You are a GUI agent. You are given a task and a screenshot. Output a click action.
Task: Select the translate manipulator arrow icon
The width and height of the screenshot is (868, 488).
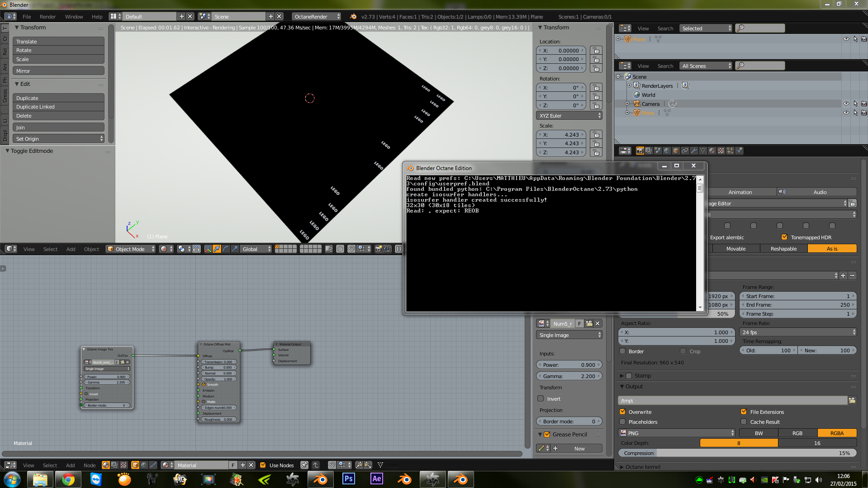[217, 249]
